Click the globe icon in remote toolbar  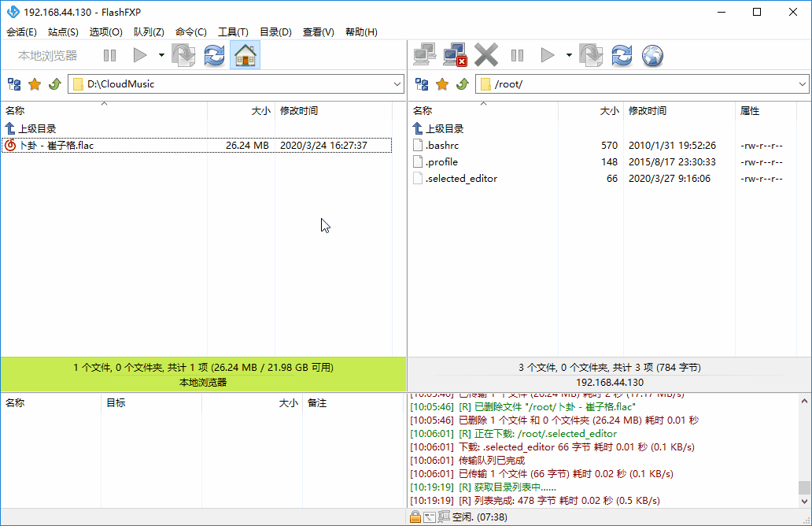click(x=652, y=55)
